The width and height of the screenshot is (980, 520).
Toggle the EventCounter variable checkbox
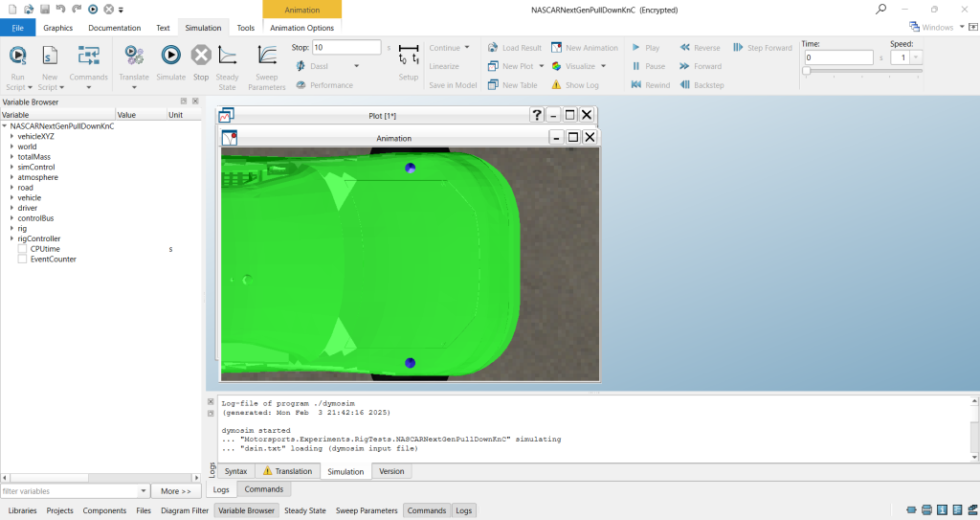(23, 260)
